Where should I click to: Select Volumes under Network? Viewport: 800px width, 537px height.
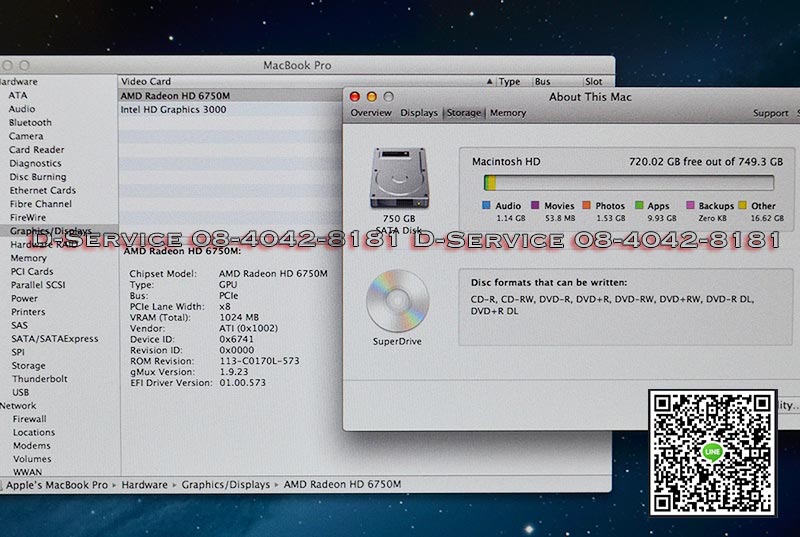point(32,458)
